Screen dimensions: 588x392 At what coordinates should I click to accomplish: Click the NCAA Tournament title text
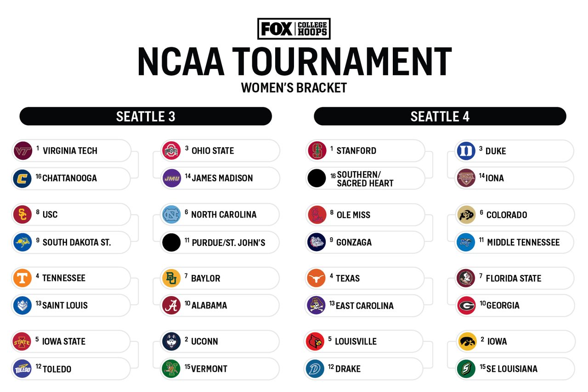294,62
